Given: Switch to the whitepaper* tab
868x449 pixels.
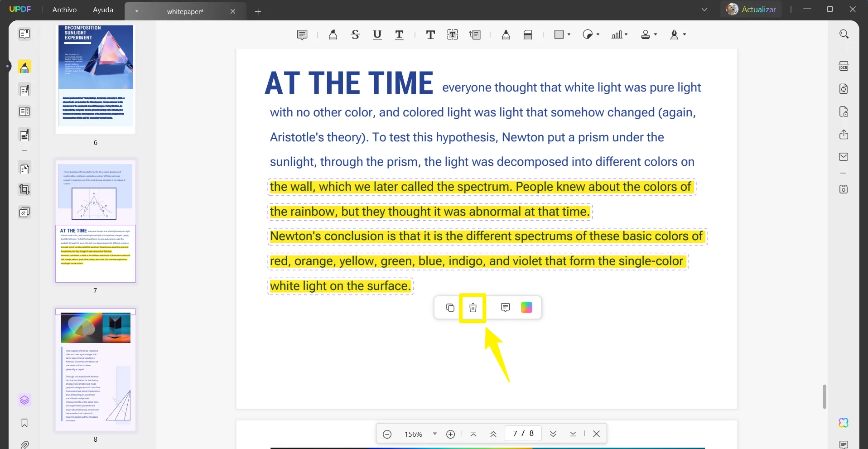Looking at the screenshot, I should pos(185,12).
